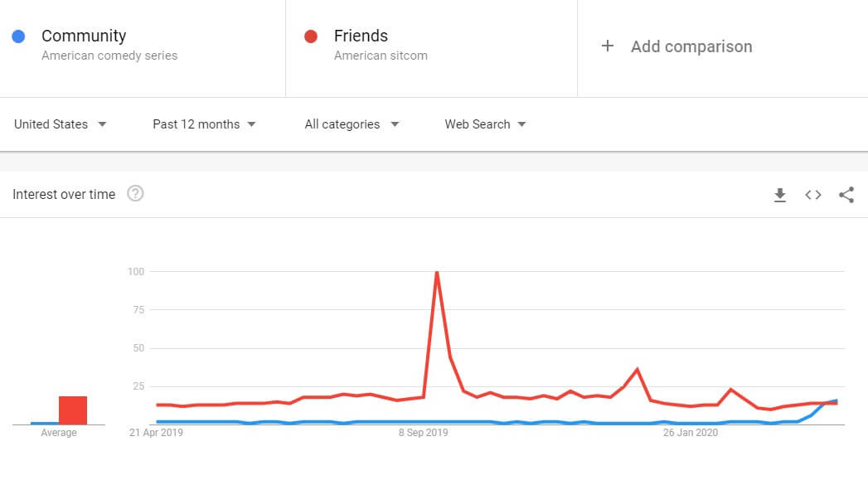Download the Interest over time data

pyautogui.click(x=779, y=195)
